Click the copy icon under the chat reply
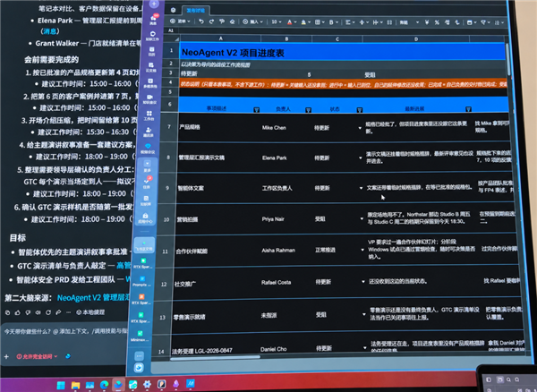 point(7,312)
